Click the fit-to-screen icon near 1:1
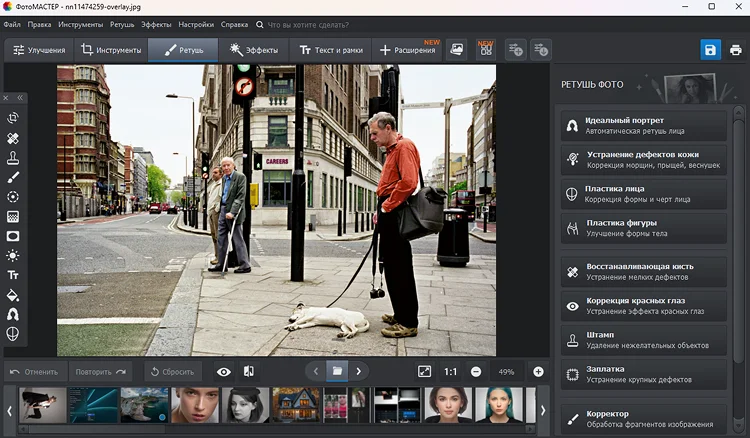Screen dimensions: 750x438 tap(424, 372)
